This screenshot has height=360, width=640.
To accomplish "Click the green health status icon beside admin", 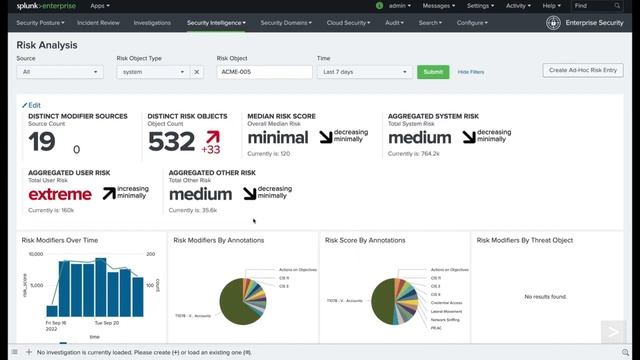I will pos(379,6).
